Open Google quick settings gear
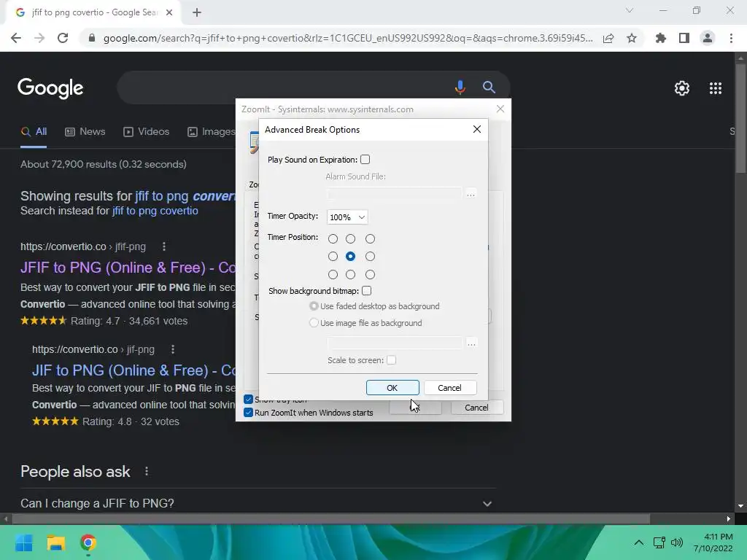The height and width of the screenshot is (560, 747). [682, 88]
